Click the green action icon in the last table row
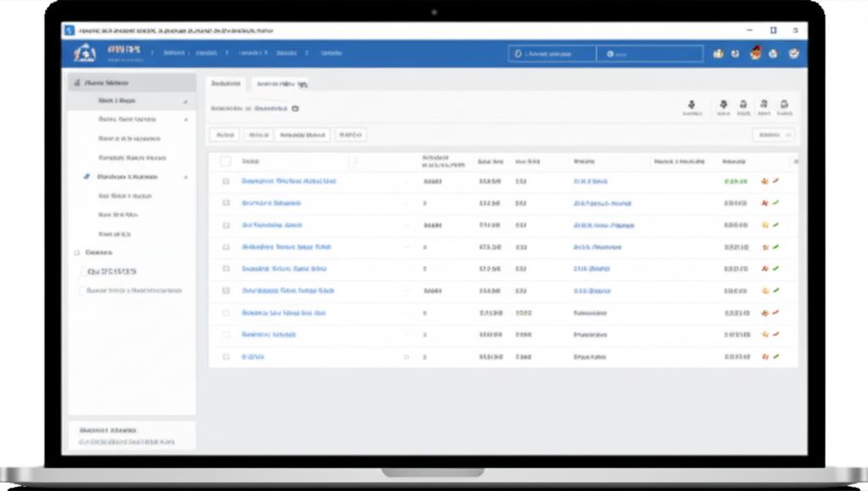Viewport: 868px width, 491px height. click(x=775, y=357)
